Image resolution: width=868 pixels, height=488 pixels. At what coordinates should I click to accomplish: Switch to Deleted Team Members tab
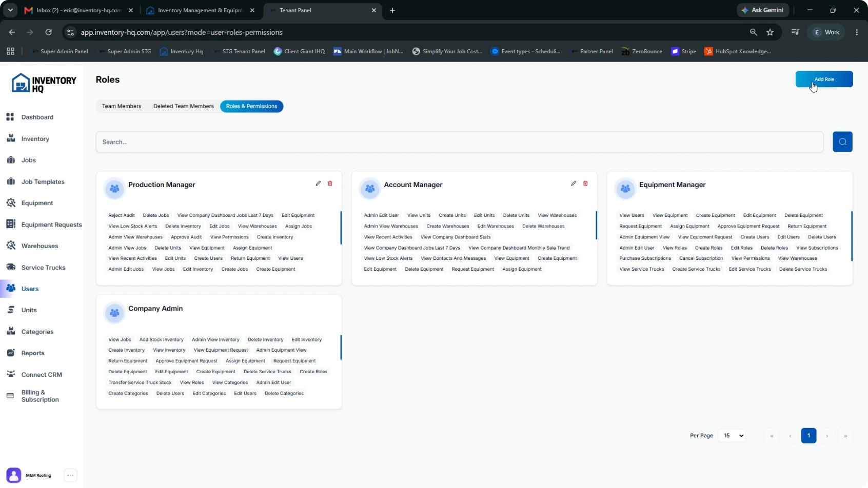(184, 106)
